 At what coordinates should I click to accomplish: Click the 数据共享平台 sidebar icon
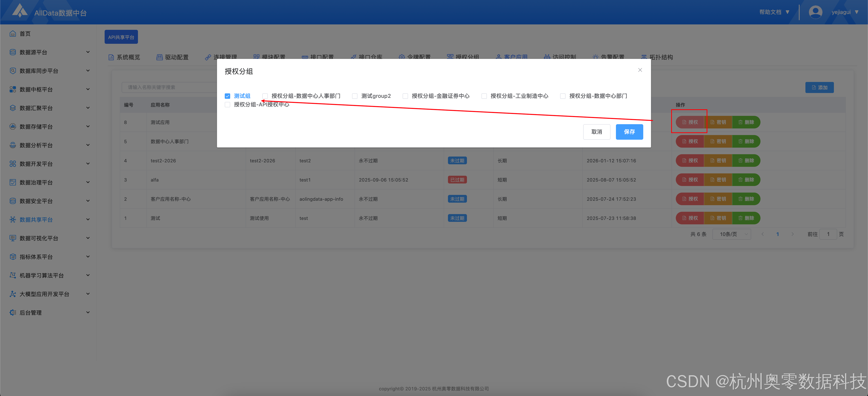coord(13,220)
